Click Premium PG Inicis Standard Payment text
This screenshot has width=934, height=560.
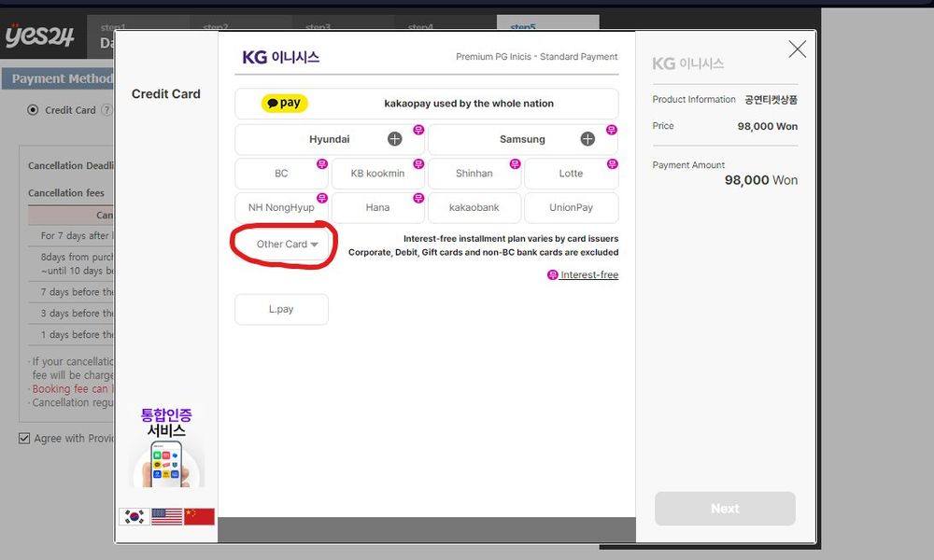pyautogui.click(x=537, y=57)
